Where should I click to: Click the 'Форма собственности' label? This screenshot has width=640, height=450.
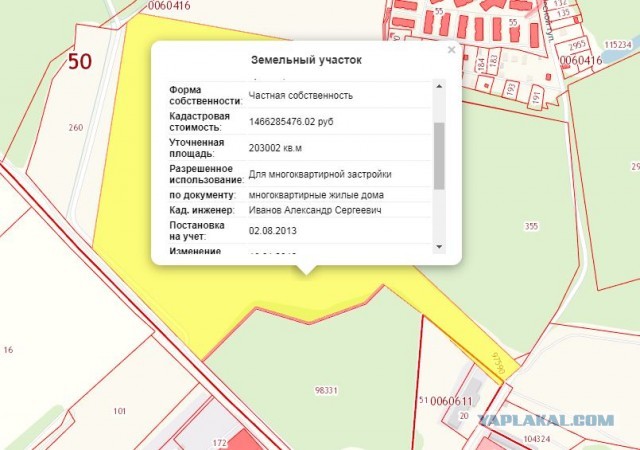tap(206, 96)
